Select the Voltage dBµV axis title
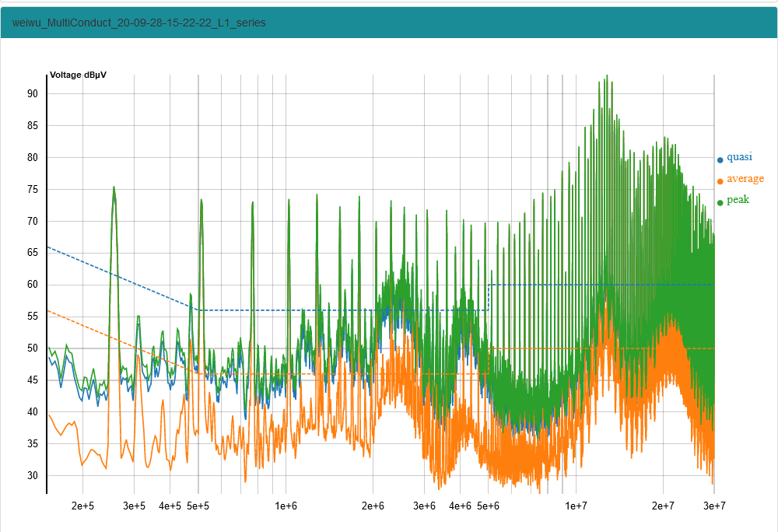 pos(78,75)
